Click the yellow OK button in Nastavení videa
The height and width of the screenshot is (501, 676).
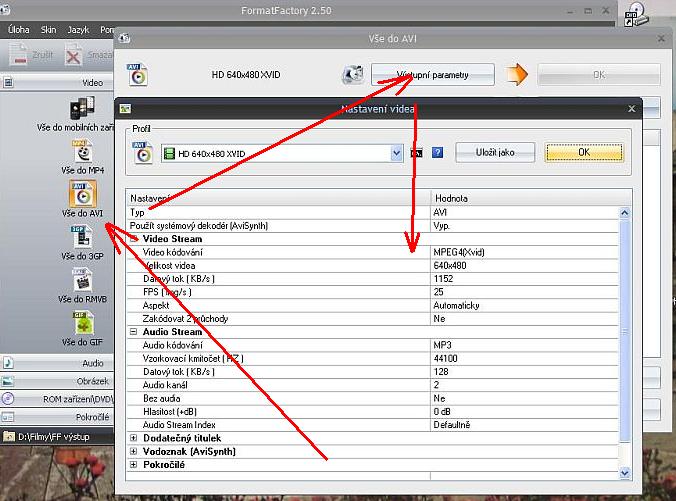tap(584, 153)
